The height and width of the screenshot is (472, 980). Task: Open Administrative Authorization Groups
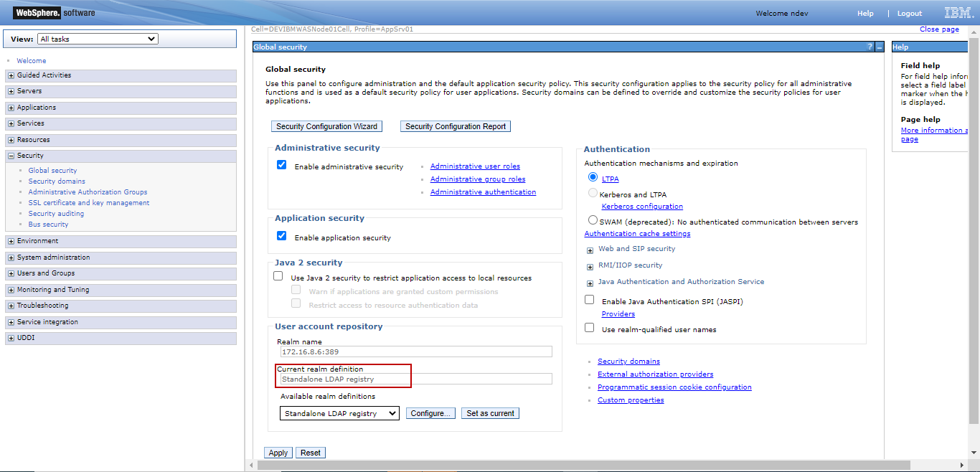pos(88,192)
